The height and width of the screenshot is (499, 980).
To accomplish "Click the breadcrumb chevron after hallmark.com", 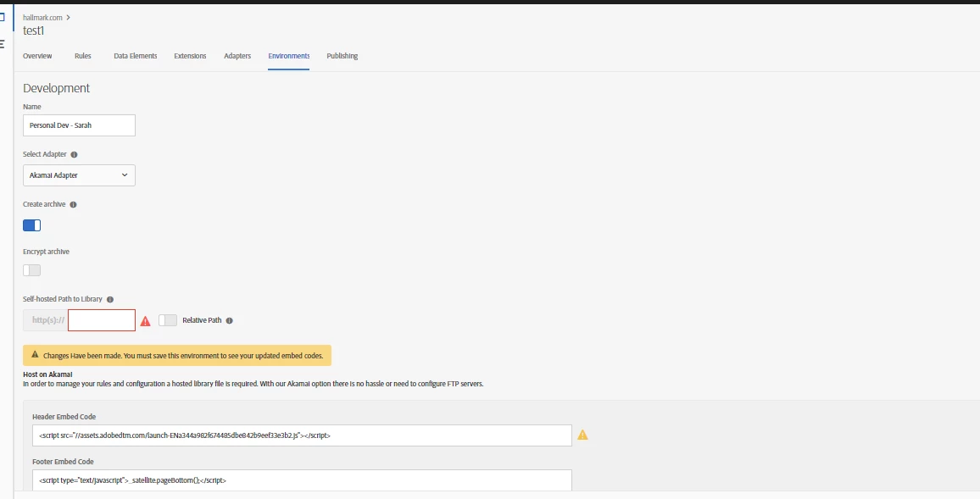I will pos(68,18).
